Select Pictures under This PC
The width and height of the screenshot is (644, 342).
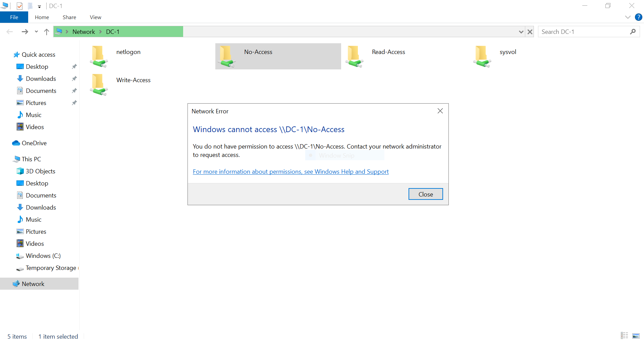(36, 232)
